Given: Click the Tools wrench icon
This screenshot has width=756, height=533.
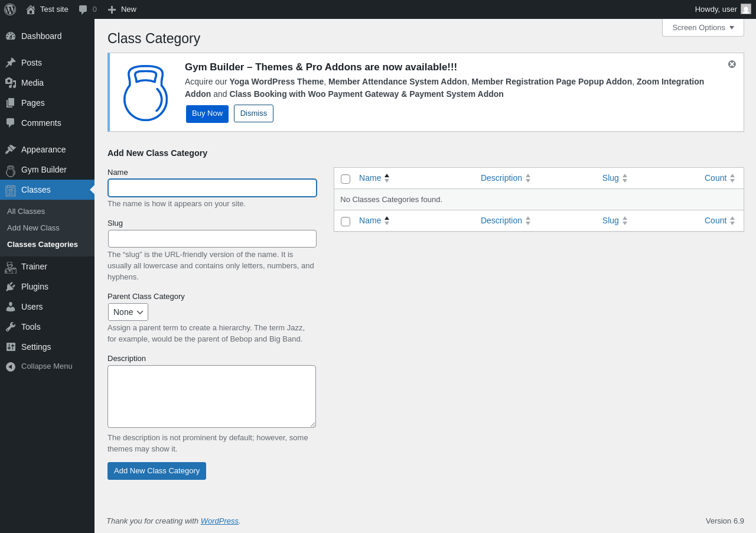Looking at the screenshot, I should (11, 327).
